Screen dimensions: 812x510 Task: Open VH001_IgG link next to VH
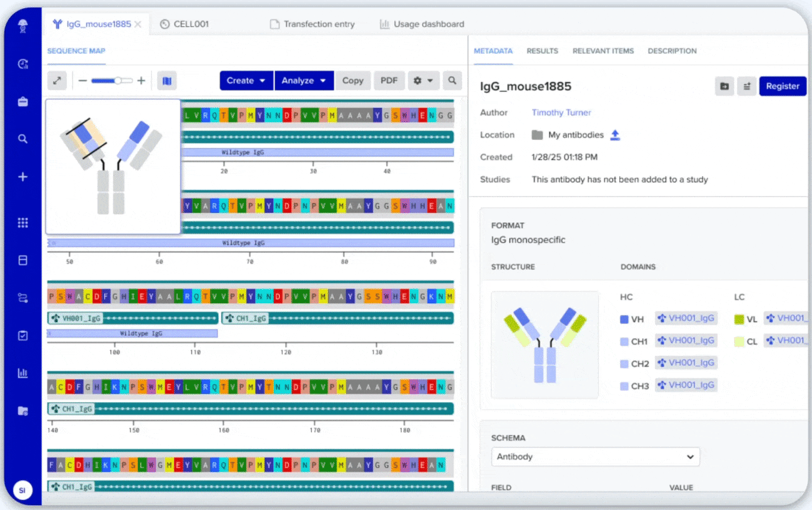pos(686,318)
